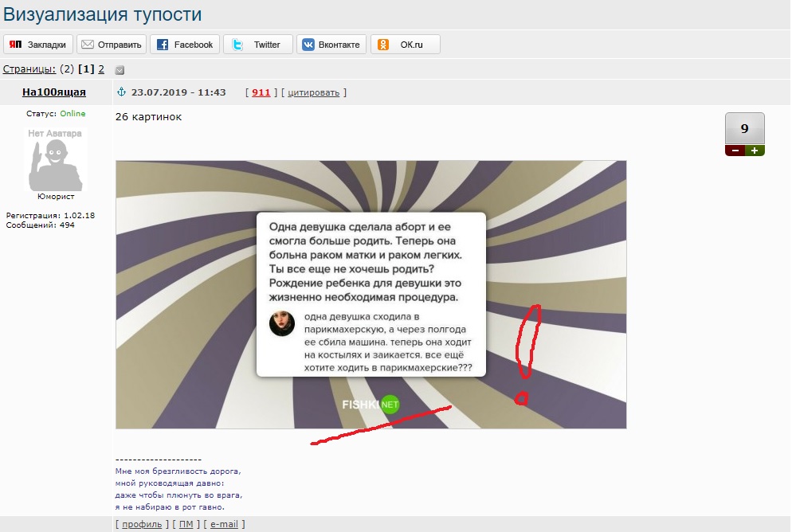
Task: Click the '26 картинок' post text
Action: 148,116
